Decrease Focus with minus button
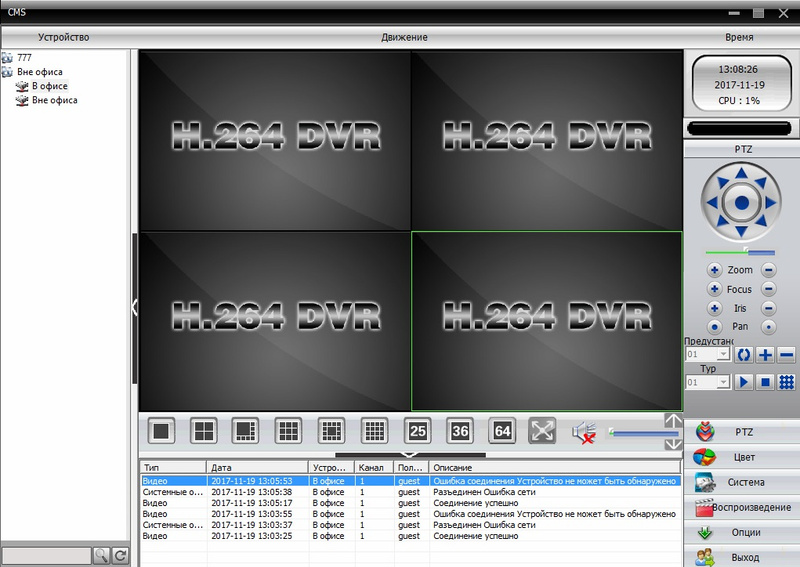The width and height of the screenshot is (800, 567). [768, 289]
